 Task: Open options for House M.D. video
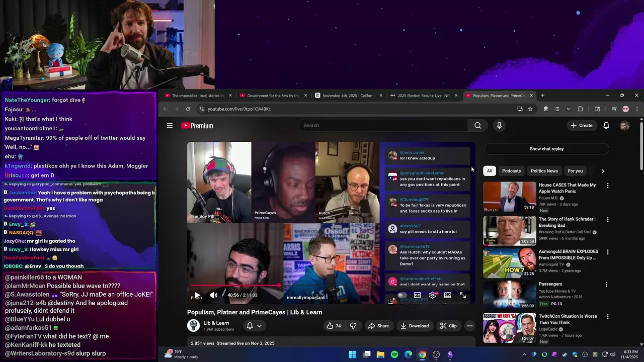point(607,186)
